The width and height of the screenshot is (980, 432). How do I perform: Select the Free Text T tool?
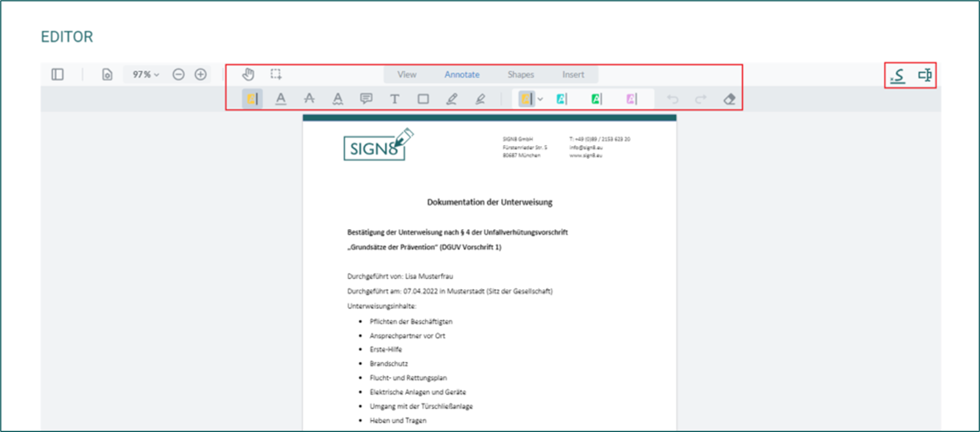(395, 99)
